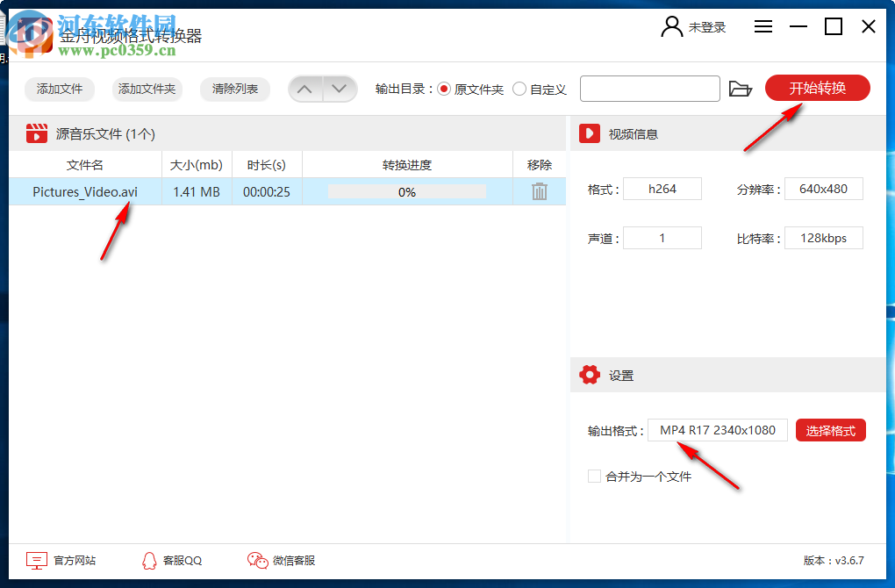Open output format field showing MP4 R17 2340x1080
This screenshot has width=895, height=588.
pos(717,430)
